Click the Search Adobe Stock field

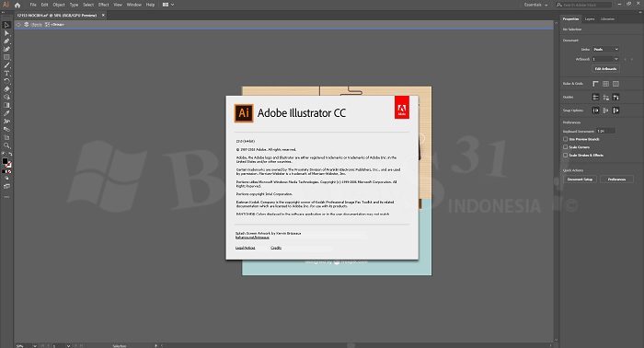583,5
